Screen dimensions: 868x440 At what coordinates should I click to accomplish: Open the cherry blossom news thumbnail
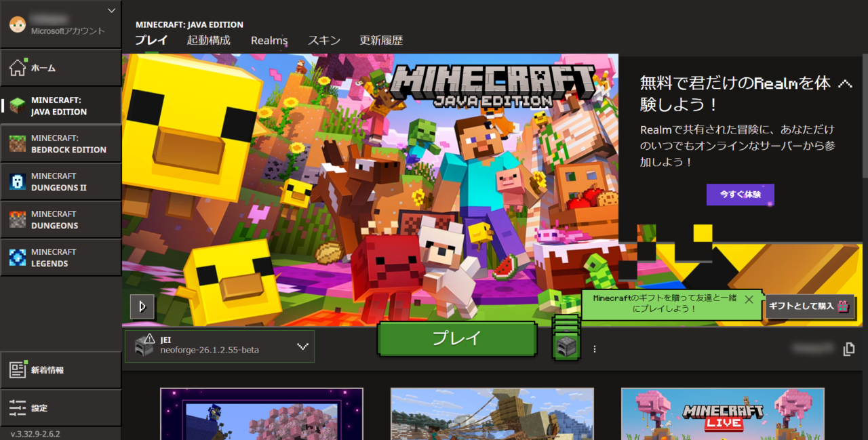(262, 414)
